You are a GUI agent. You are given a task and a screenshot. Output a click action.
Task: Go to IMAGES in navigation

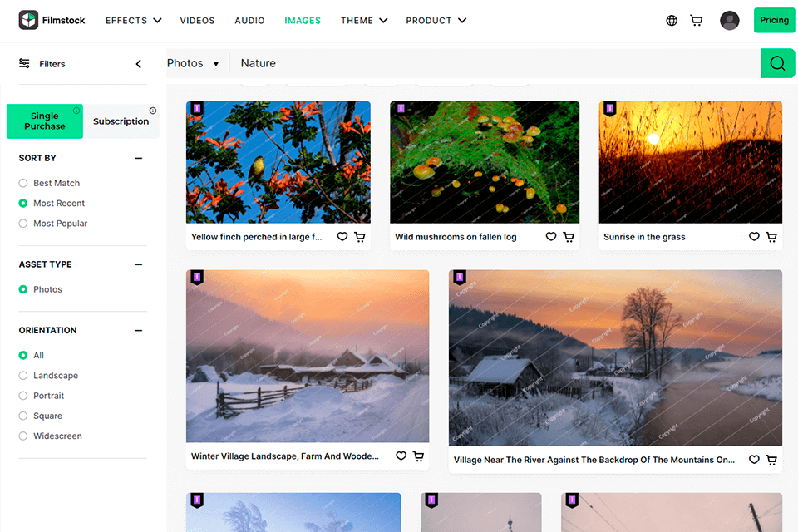(303, 20)
